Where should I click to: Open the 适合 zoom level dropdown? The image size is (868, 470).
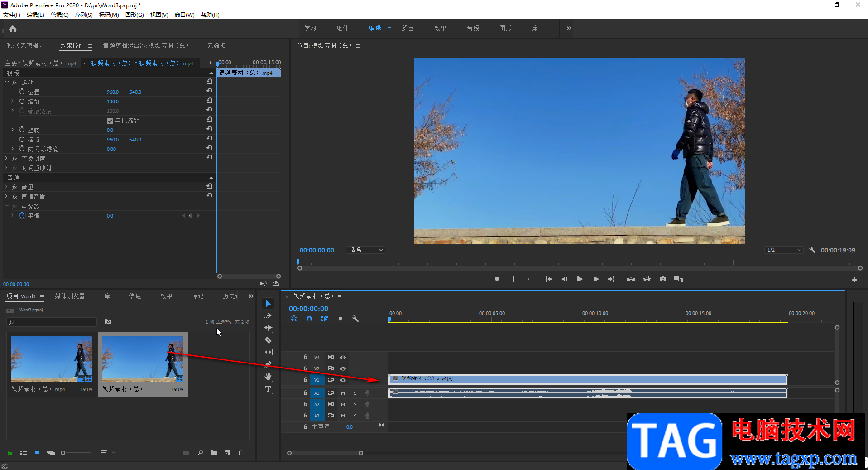click(x=366, y=250)
